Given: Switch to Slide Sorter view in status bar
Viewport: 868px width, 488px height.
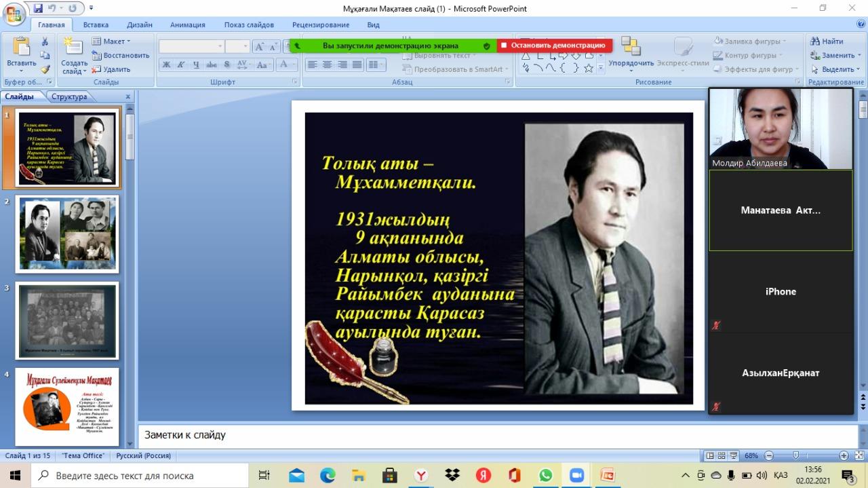Looking at the screenshot, I should (x=722, y=456).
